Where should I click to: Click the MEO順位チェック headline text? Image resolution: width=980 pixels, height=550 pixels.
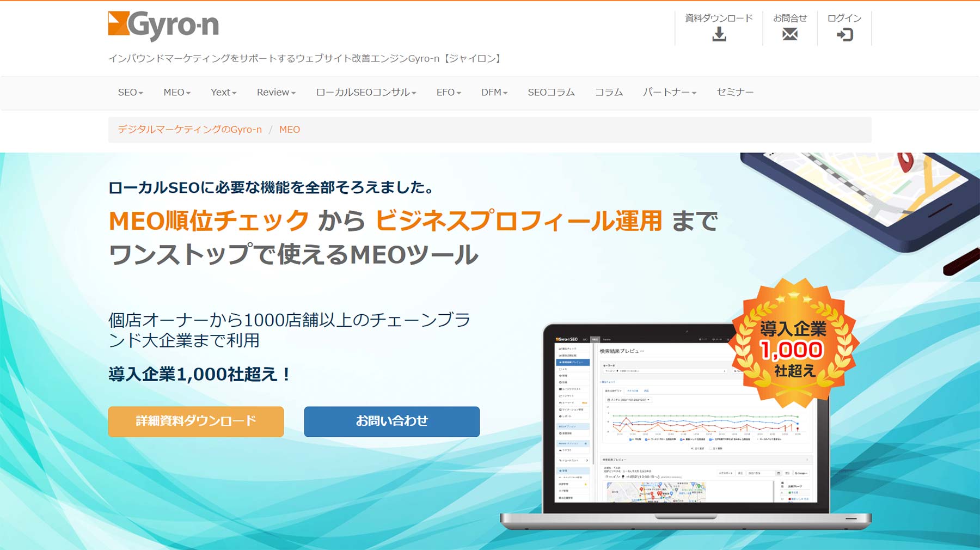coord(210,221)
